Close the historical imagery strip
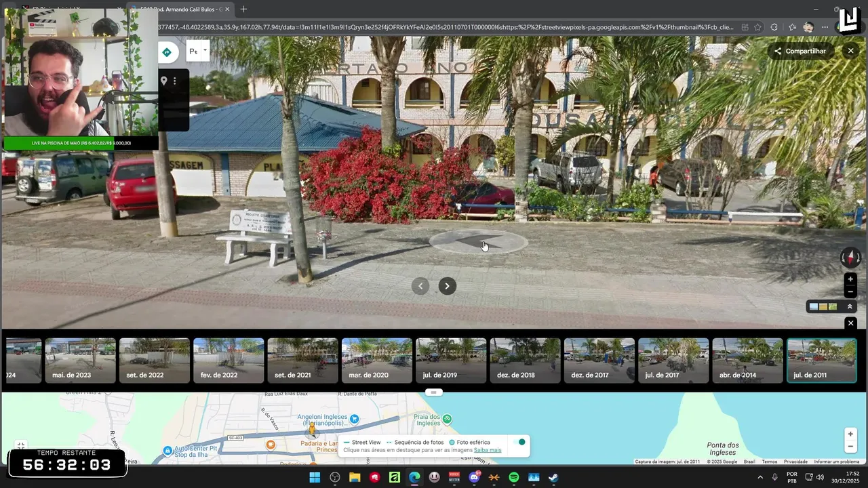The image size is (868, 488). point(850,323)
